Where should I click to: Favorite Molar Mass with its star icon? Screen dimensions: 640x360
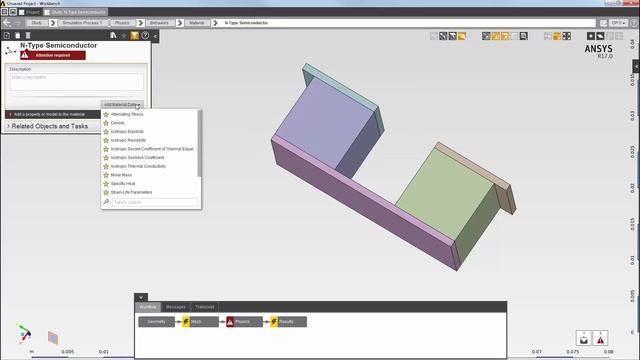click(x=106, y=175)
